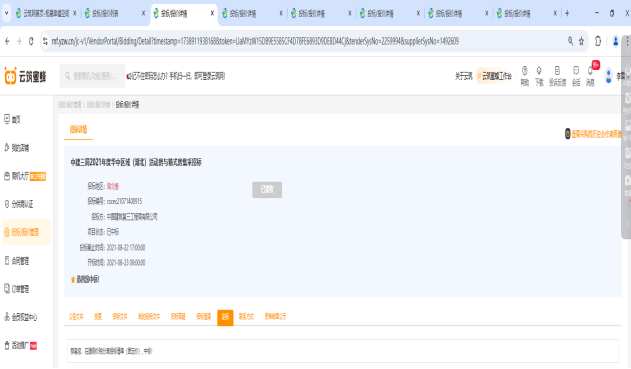Open the 云筑蜜蜂工作台 button
The height and width of the screenshot is (369, 631).
point(495,76)
